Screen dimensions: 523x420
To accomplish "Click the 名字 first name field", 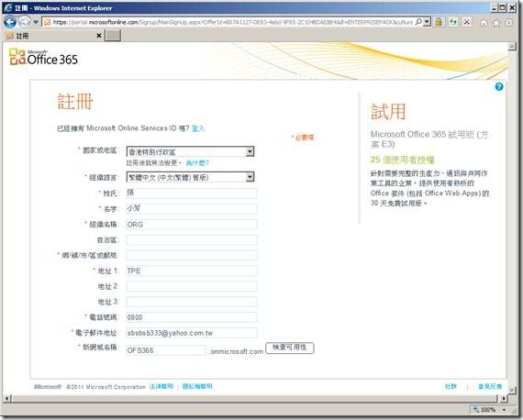I will tap(192, 209).
